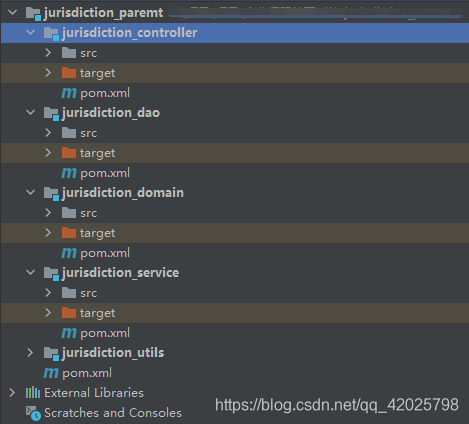
Task: Open pom.xml label of jurisdiction_service
Action: [x=105, y=333]
